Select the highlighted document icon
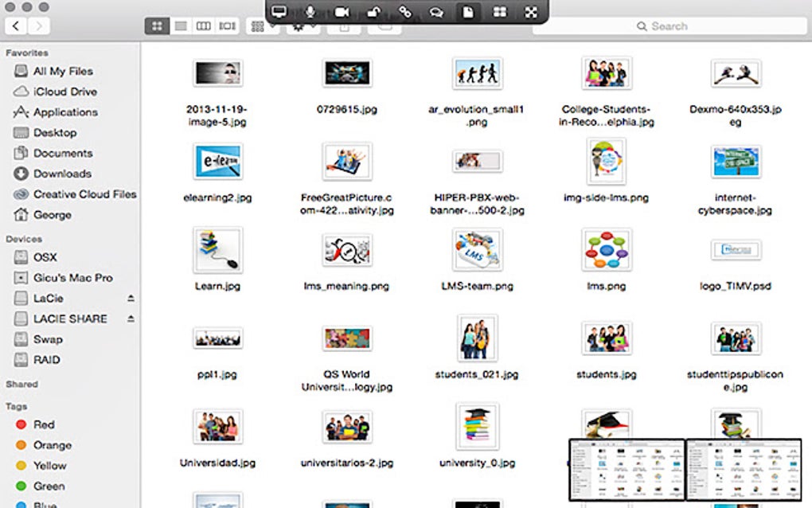The image size is (812, 508). tap(468, 12)
